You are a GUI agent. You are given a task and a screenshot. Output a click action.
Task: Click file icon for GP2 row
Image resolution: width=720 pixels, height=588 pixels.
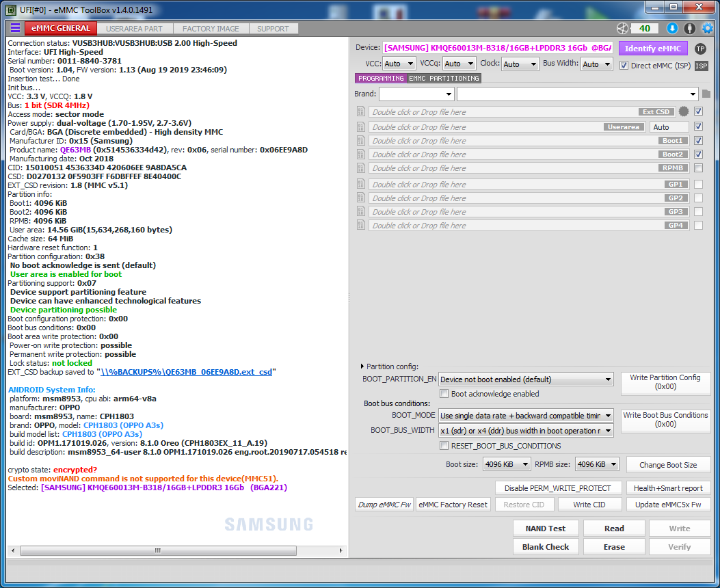361,198
